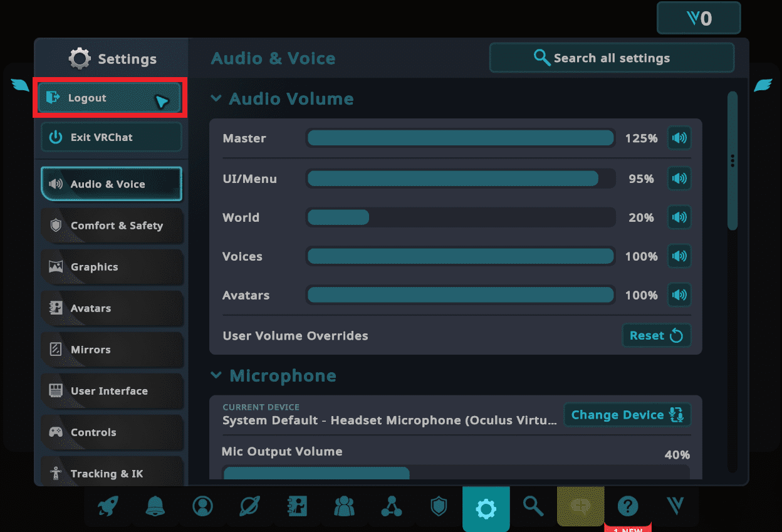Click the Search all settings field

click(611, 58)
